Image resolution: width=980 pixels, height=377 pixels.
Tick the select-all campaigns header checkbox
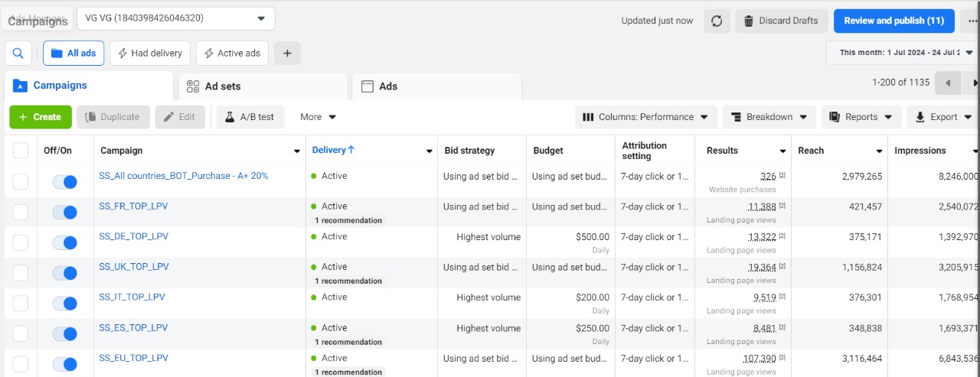click(21, 151)
